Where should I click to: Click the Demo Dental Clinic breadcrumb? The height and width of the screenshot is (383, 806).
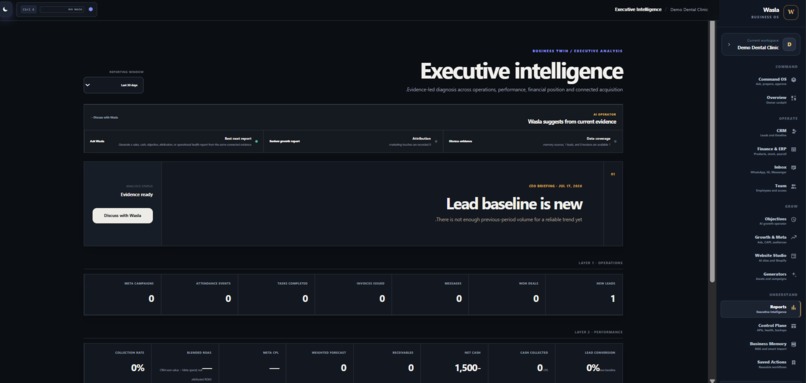[x=689, y=9]
